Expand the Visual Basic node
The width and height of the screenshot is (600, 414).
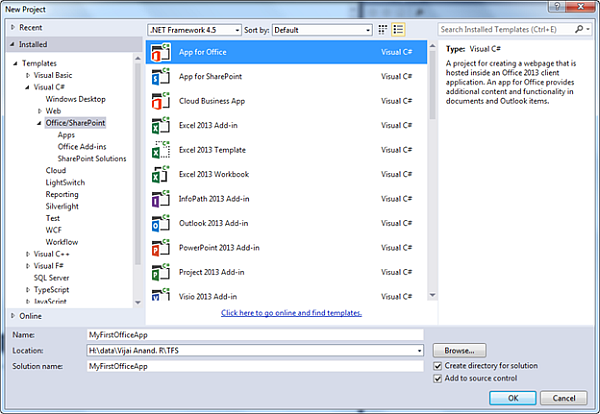(x=28, y=75)
